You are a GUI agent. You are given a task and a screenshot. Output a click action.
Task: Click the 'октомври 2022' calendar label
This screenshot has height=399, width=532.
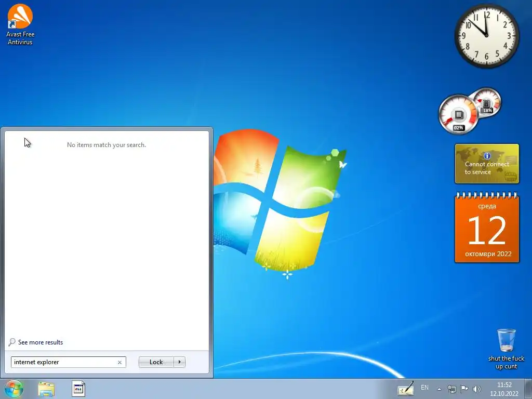tap(488, 254)
